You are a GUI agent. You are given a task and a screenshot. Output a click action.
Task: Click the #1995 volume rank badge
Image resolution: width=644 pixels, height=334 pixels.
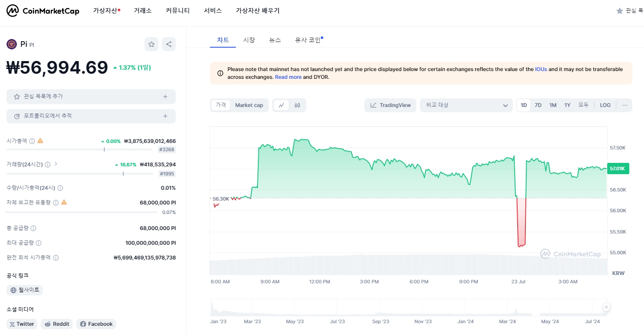[x=167, y=174]
